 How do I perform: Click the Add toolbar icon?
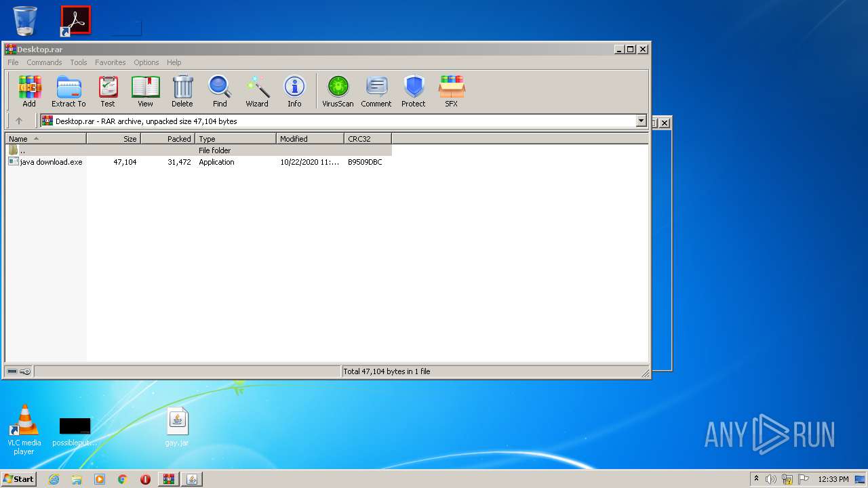[29, 91]
